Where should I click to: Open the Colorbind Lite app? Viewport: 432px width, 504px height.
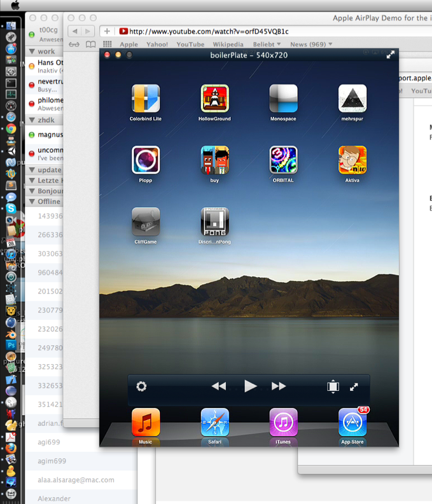coord(146,99)
